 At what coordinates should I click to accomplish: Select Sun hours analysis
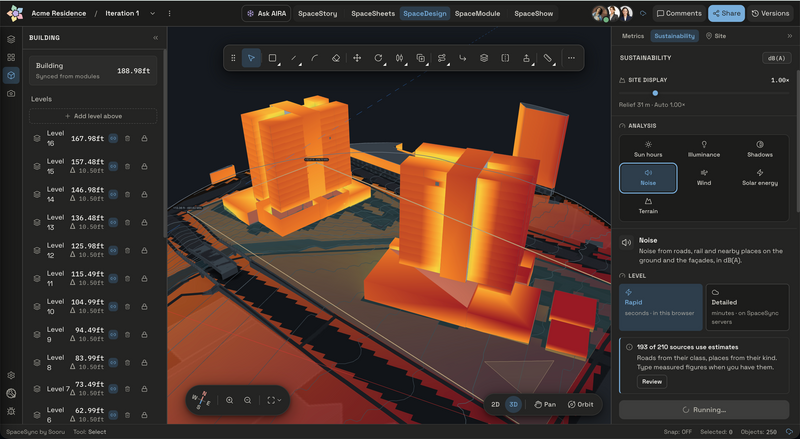tap(648, 149)
